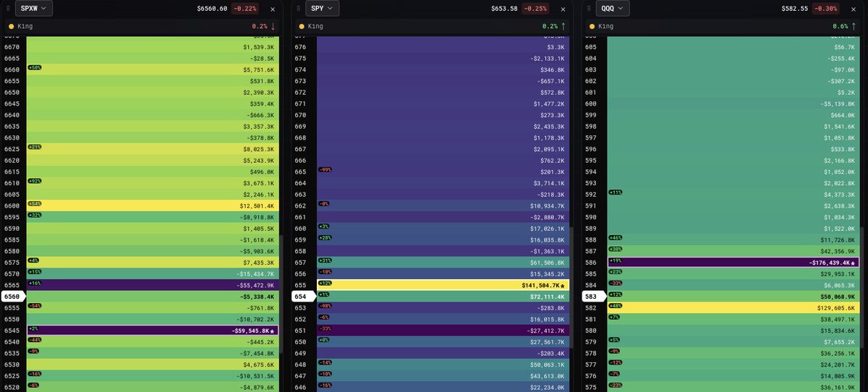Click the +21% badge on SPXW 6625 row
Image resolution: width=868 pixels, height=392 pixels.
tap(34, 147)
